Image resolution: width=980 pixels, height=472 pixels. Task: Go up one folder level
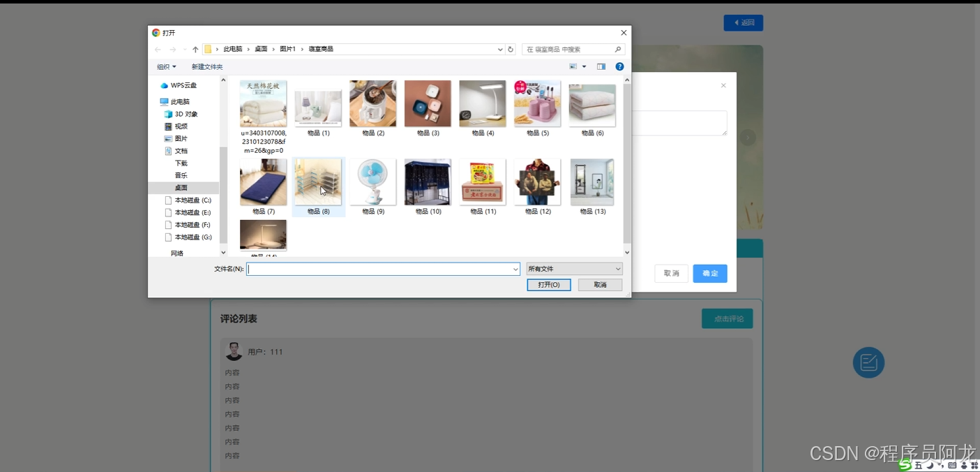pos(195,50)
